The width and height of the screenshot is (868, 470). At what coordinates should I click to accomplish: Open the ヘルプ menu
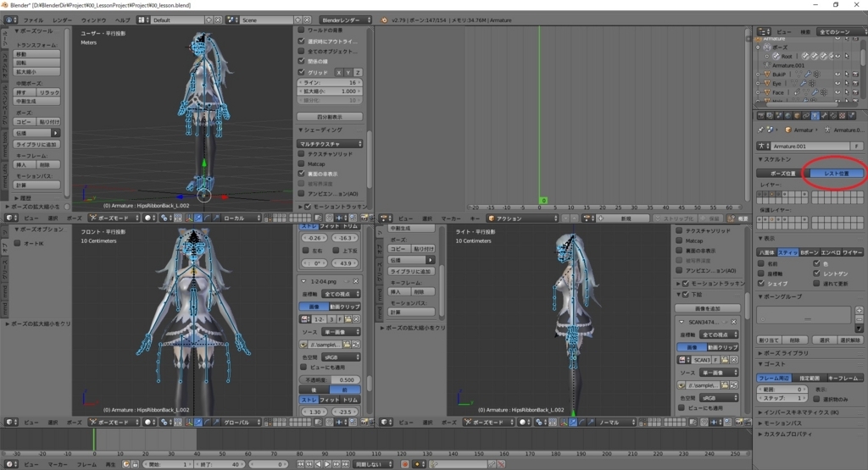[122, 20]
